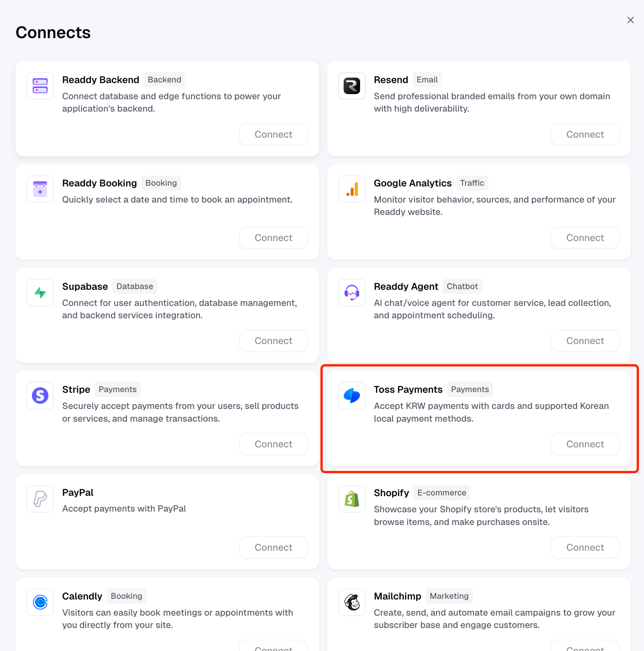
Task: Connect the Stripe payments integration
Action: coord(274,444)
